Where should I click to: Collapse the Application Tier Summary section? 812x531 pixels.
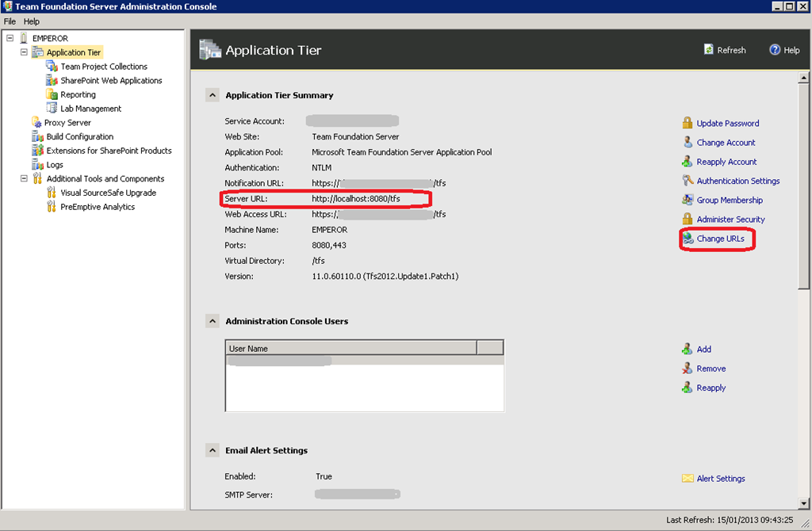213,95
